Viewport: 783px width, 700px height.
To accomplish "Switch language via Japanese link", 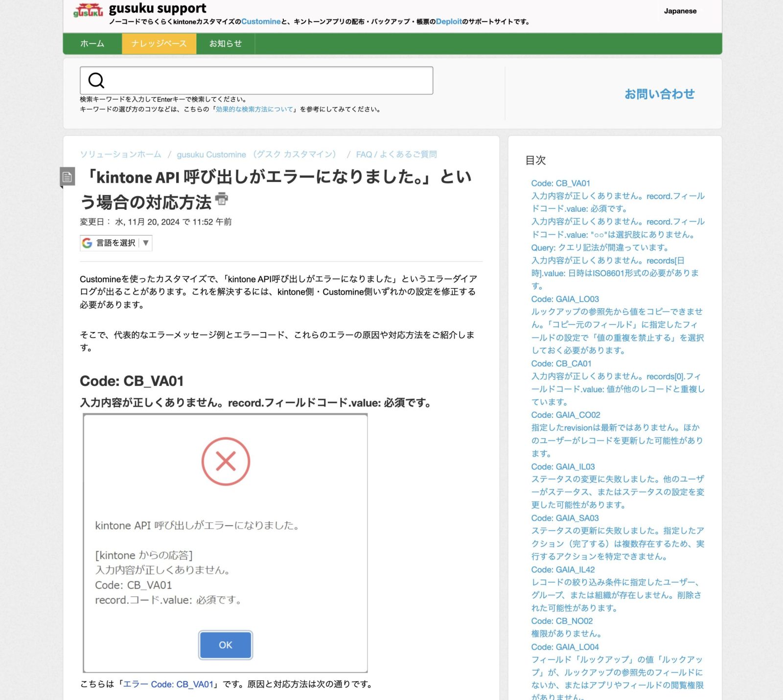I will 680,11.
